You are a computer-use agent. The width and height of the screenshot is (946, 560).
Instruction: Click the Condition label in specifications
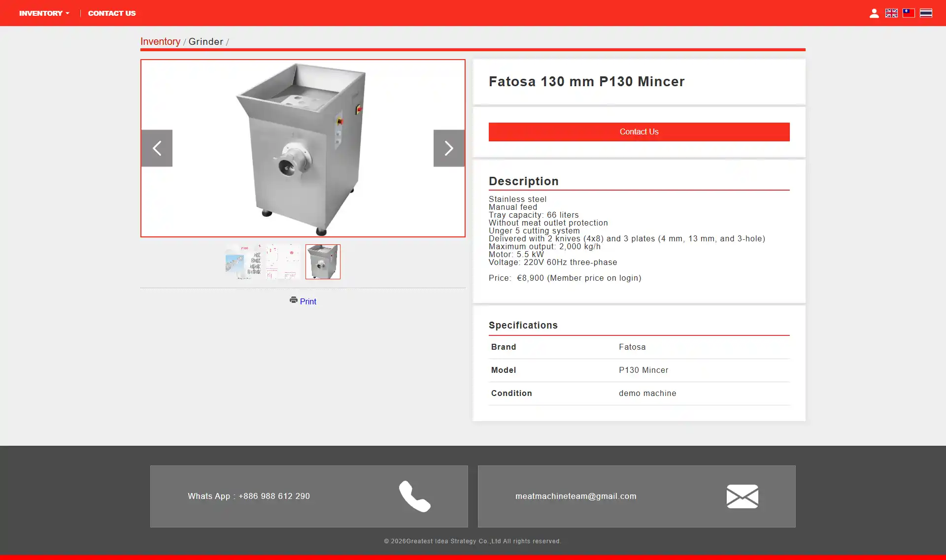coord(511,394)
